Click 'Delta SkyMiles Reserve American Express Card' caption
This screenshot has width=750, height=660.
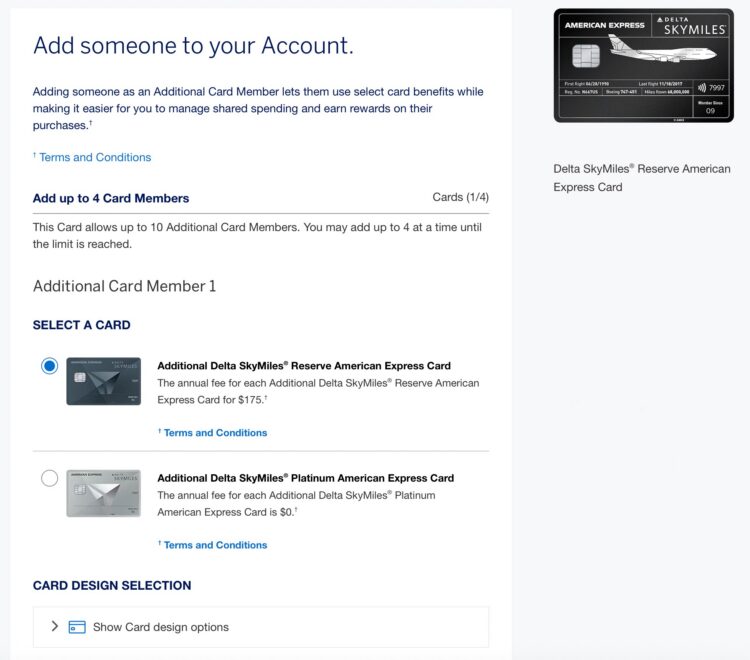pyautogui.click(x=642, y=178)
